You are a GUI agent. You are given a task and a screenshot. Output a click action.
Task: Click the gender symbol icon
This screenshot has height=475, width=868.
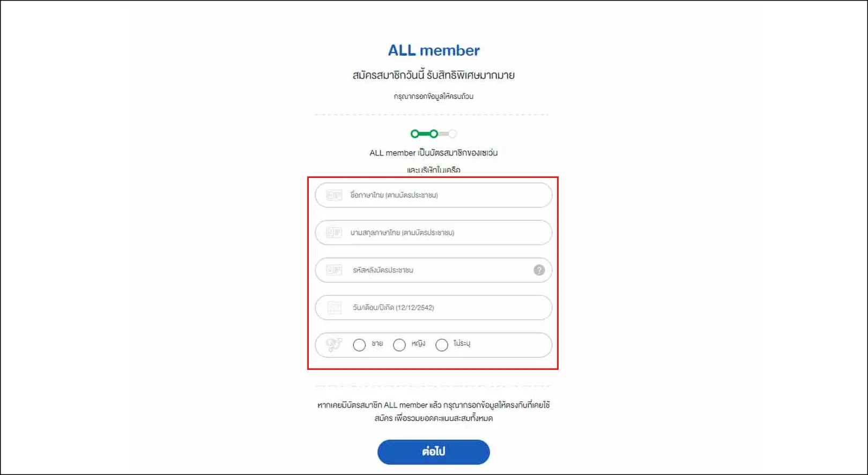[x=333, y=345]
